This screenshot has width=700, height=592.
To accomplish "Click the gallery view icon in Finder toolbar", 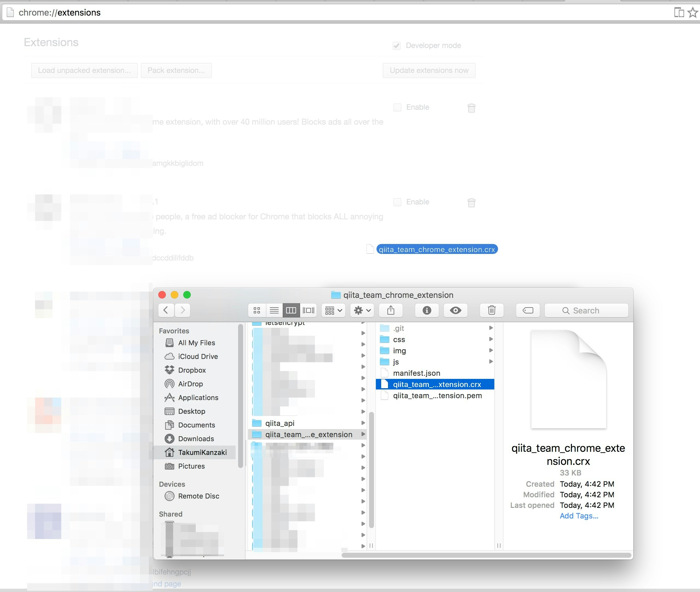I will (x=309, y=310).
